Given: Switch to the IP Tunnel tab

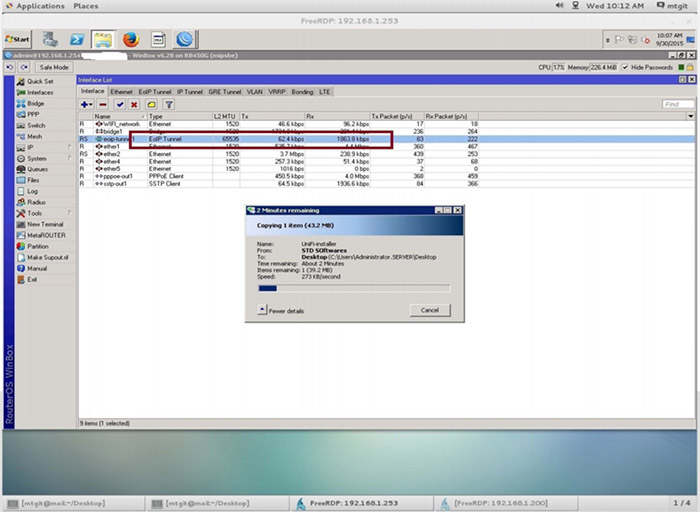Looking at the screenshot, I should [x=190, y=92].
